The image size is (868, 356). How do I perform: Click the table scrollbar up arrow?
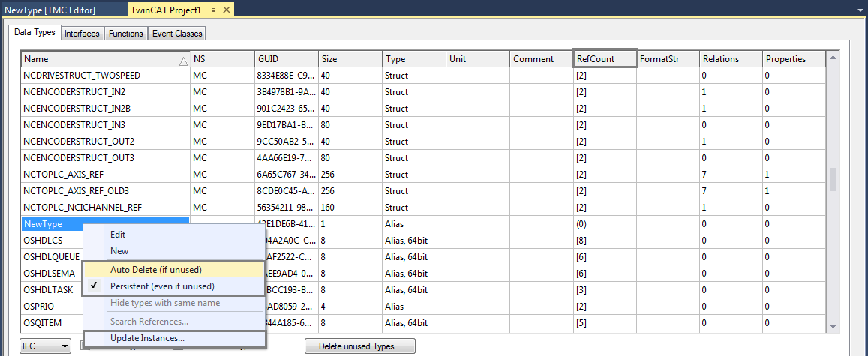point(832,58)
